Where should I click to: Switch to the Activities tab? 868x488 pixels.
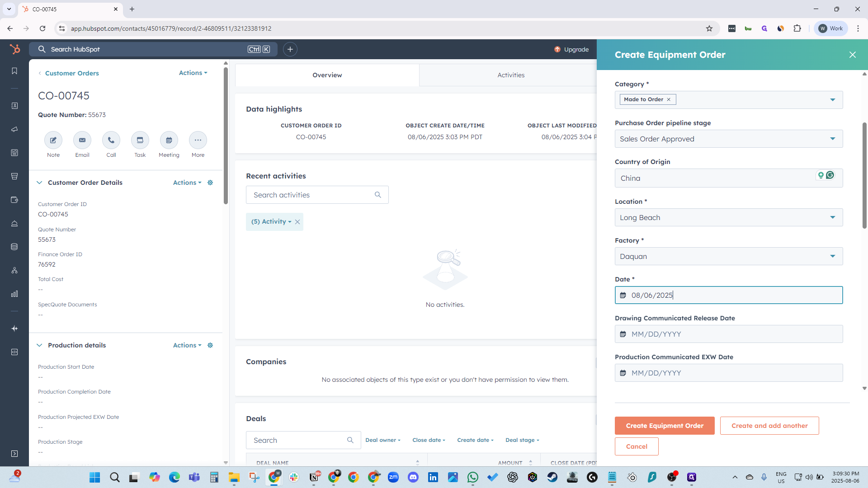[x=511, y=75]
